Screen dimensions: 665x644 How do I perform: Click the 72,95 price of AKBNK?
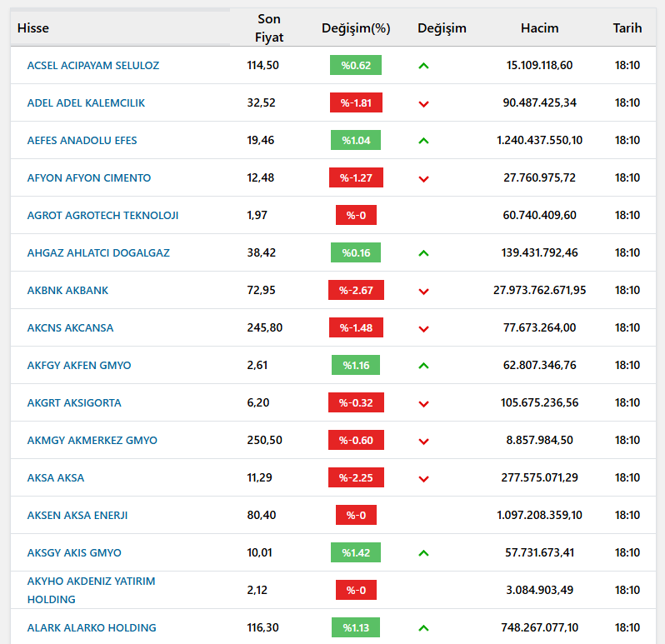[262, 291]
